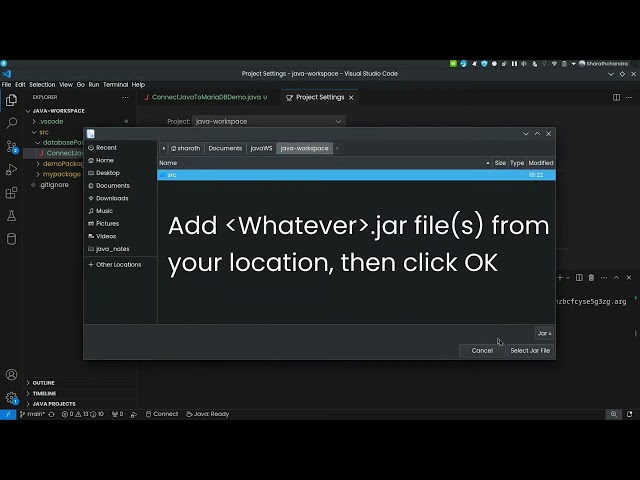Kill the terminal with the trash icon
The image size is (640, 480).
pos(591,278)
